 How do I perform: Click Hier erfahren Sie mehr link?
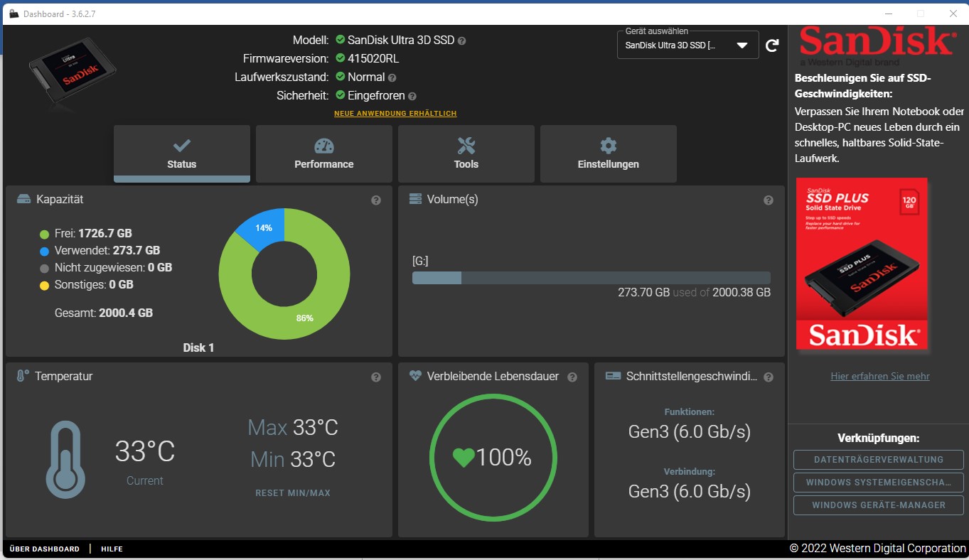tap(880, 377)
